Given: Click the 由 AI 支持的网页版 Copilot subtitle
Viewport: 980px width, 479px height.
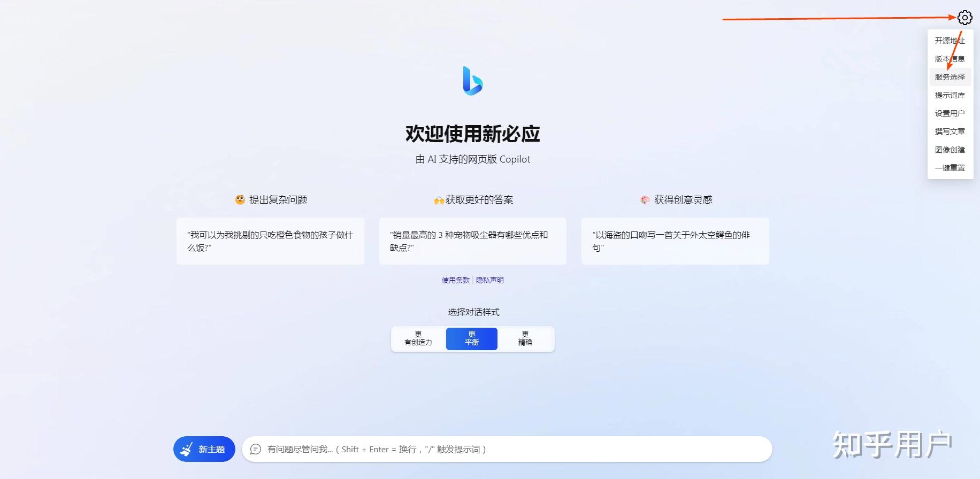Looking at the screenshot, I should point(473,159).
